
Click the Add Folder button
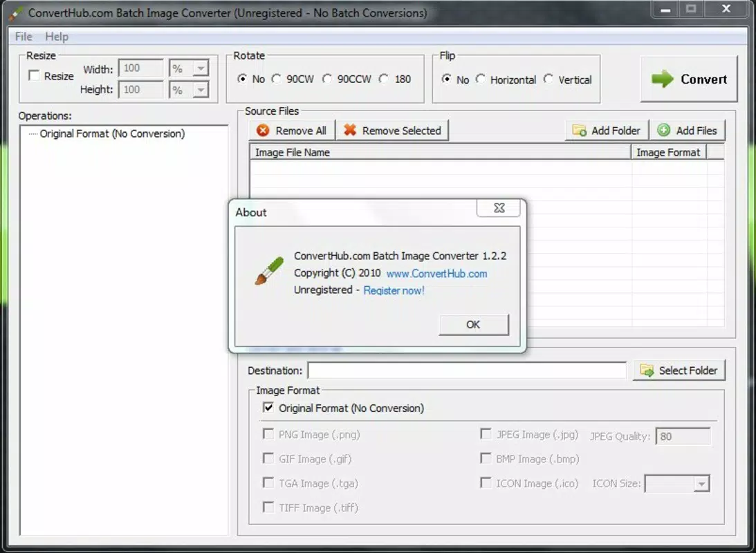pyautogui.click(x=607, y=131)
